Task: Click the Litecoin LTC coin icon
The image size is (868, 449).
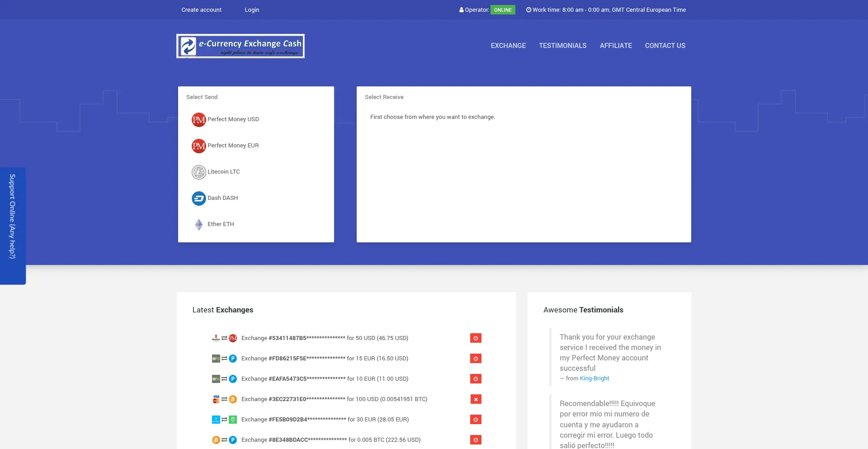Action: point(198,172)
